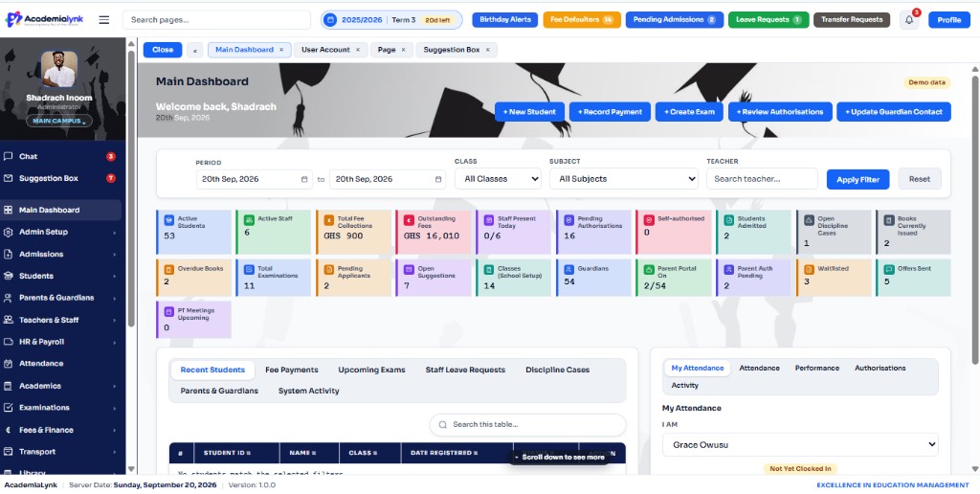Click the Offers Sent card icon
Image resolution: width=980 pixels, height=494 pixels.
click(x=889, y=270)
